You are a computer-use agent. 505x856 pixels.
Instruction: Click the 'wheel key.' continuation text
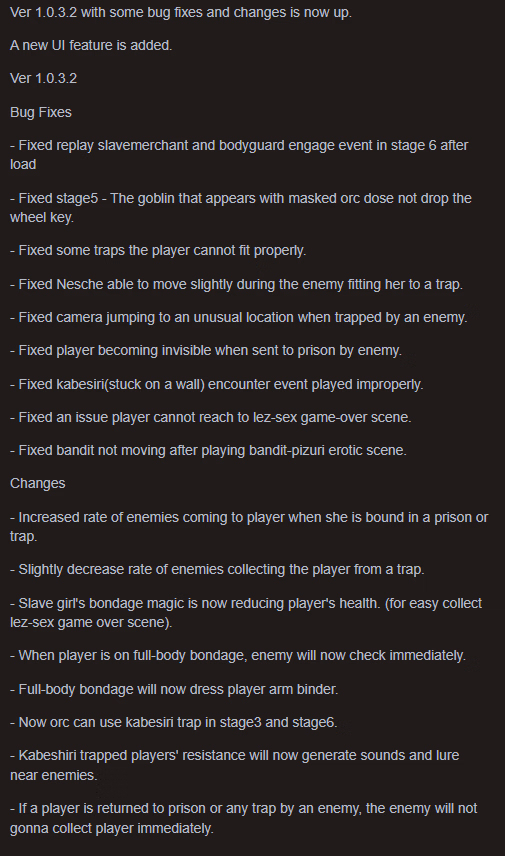[x=41, y=217]
